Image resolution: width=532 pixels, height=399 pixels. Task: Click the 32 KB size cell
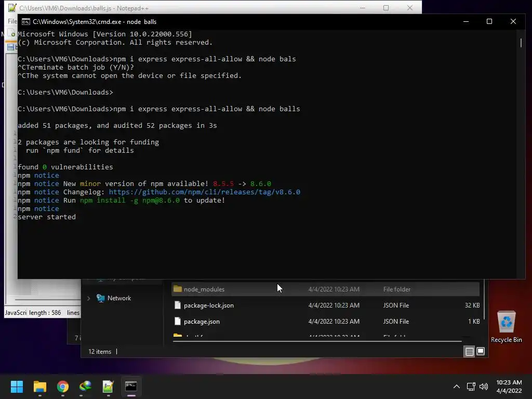click(472, 305)
